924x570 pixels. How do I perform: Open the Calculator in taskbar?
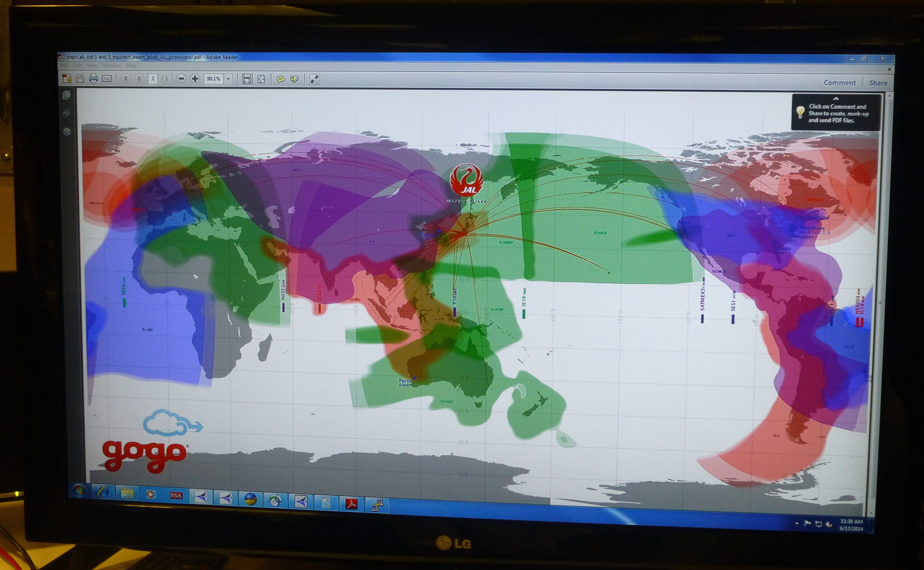click(x=326, y=503)
